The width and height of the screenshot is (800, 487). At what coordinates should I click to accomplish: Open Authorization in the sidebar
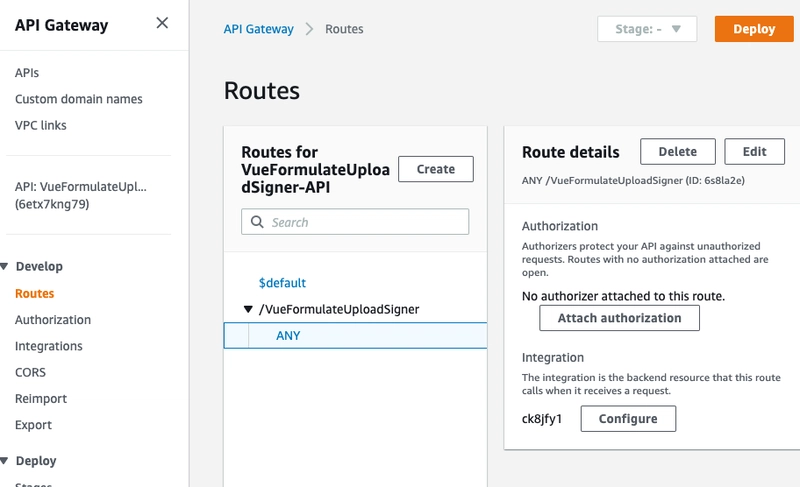[x=53, y=320]
